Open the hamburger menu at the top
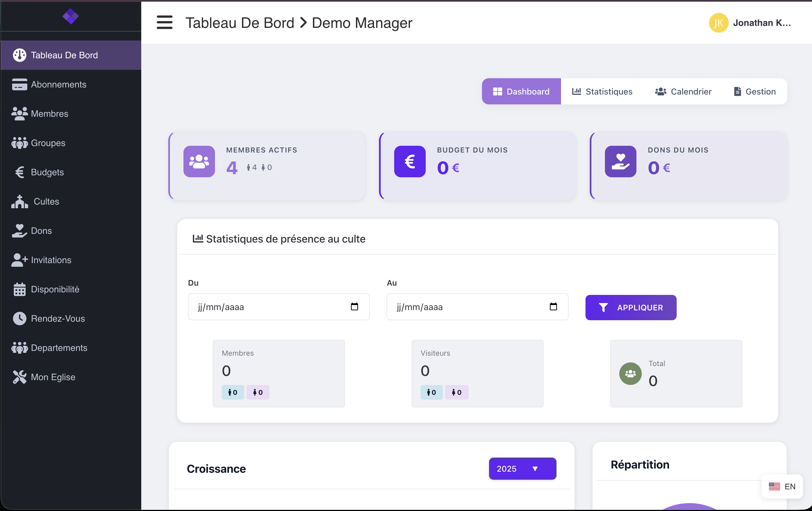Viewport: 812px width, 511px height. (165, 22)
